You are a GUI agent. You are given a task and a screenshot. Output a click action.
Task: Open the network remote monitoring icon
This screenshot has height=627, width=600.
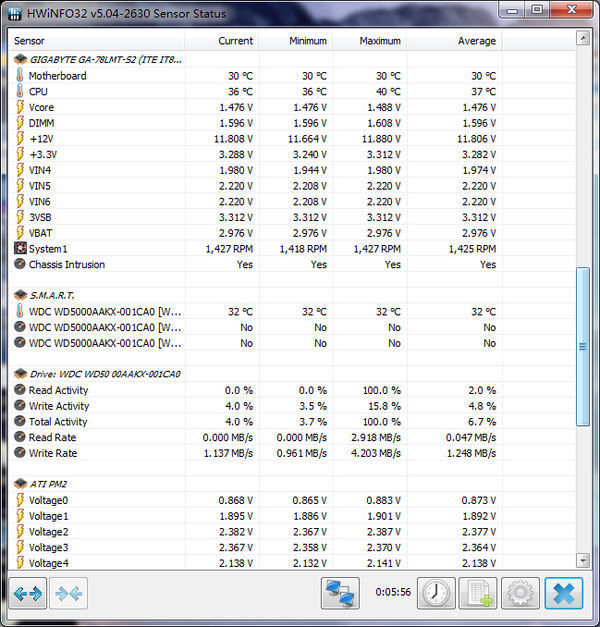point(340,593)
